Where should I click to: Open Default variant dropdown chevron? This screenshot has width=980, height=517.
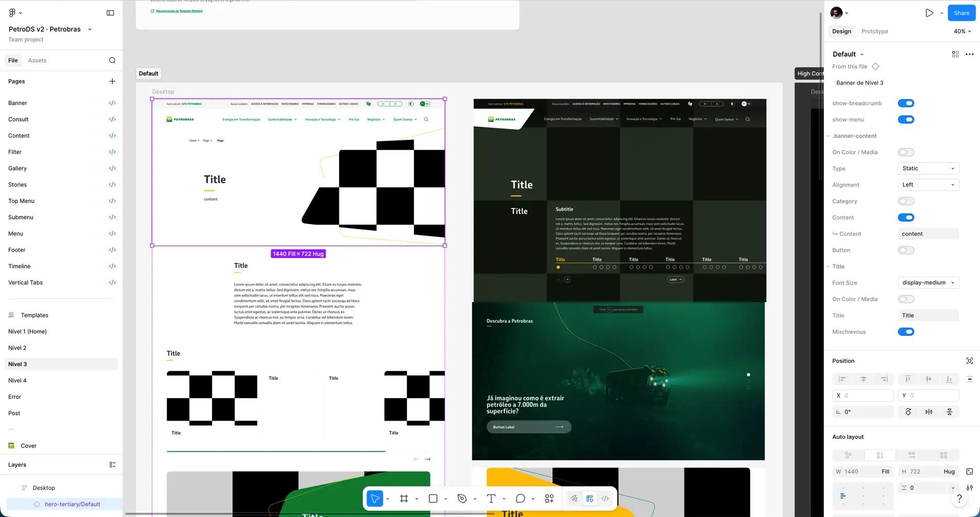point(862,55)
